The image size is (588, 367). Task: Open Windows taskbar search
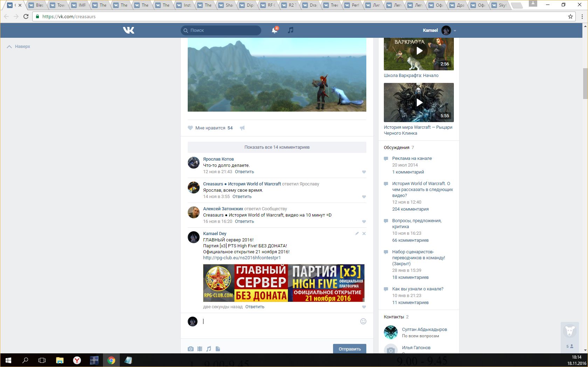[25, 360]
